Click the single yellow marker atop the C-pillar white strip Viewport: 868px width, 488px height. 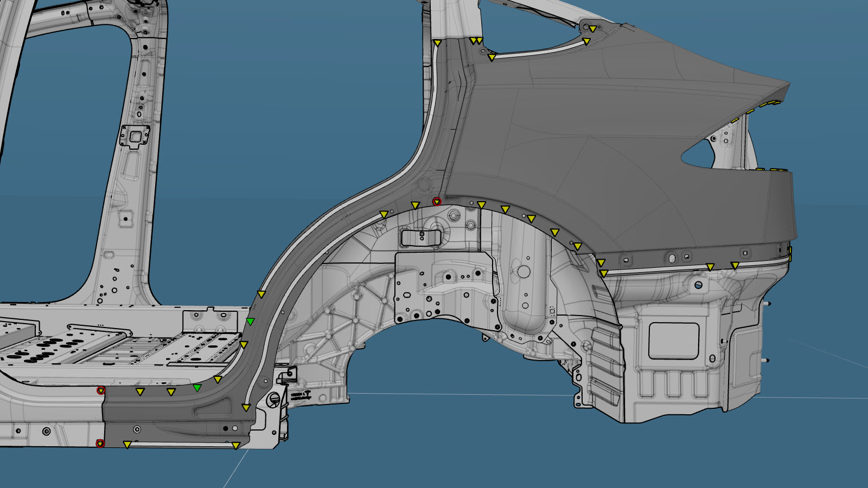coord(437,43)
